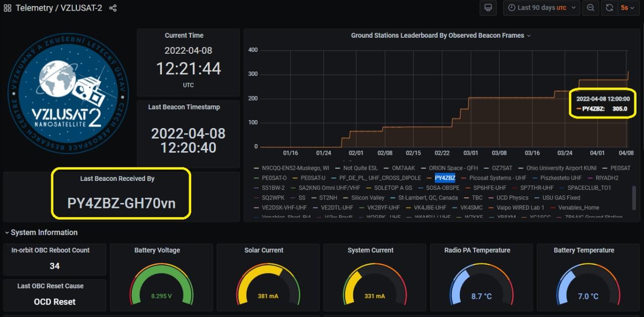Image resolution: width=644 pixels, height=317 pixels.
Task: Click the Battery Voltage panel title
Action: (157, 250)
